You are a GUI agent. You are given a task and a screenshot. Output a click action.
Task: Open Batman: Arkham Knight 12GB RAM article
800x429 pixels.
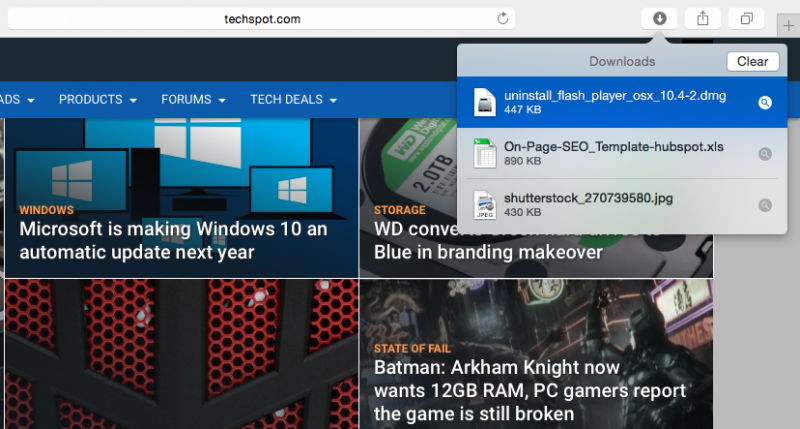[530, 390]
